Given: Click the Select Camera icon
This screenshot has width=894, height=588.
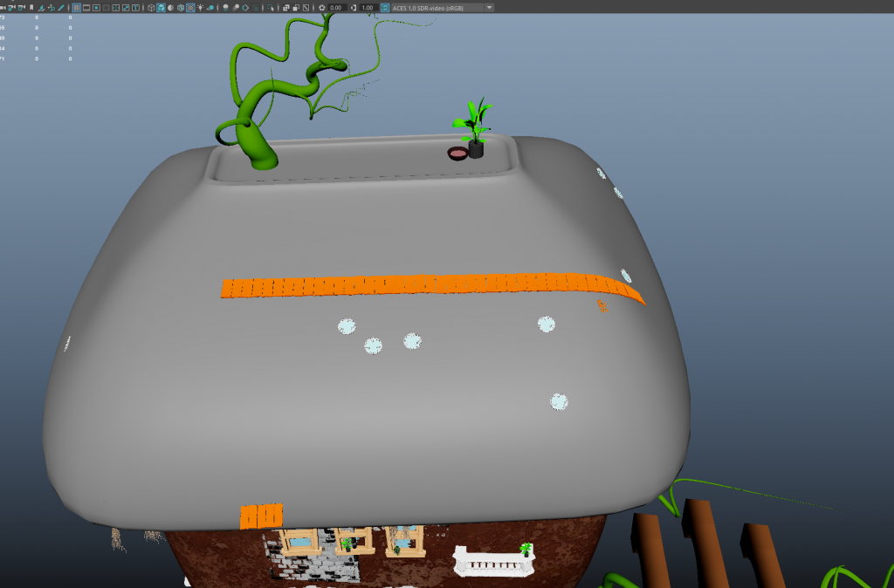Looking at the screenshot, I should (3, 7).
